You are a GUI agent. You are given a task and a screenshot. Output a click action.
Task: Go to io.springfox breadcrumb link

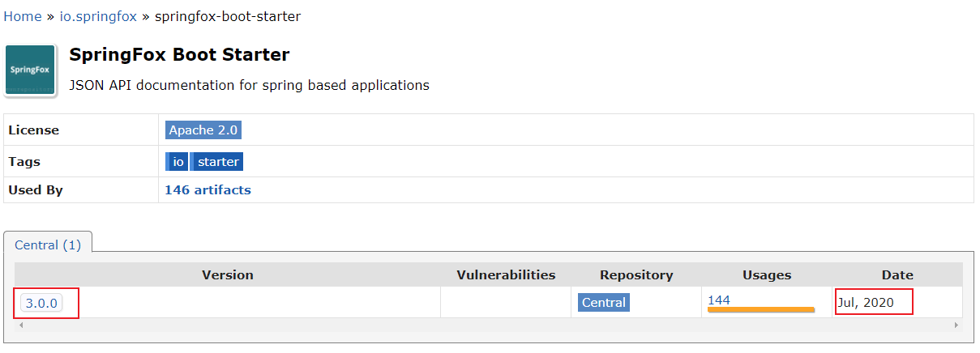[x=99, y=16]
